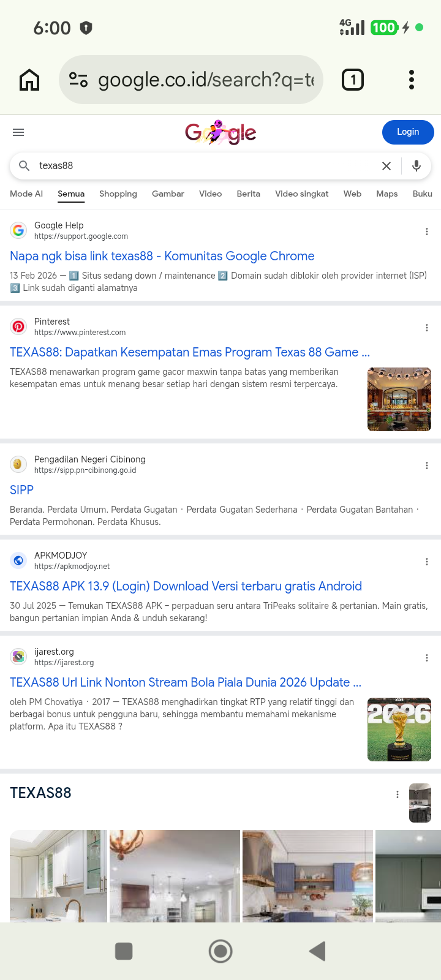Tap the Pengadilan Negeri Cibinong favicon
The image size is (441, 980).
coord(18,464)
